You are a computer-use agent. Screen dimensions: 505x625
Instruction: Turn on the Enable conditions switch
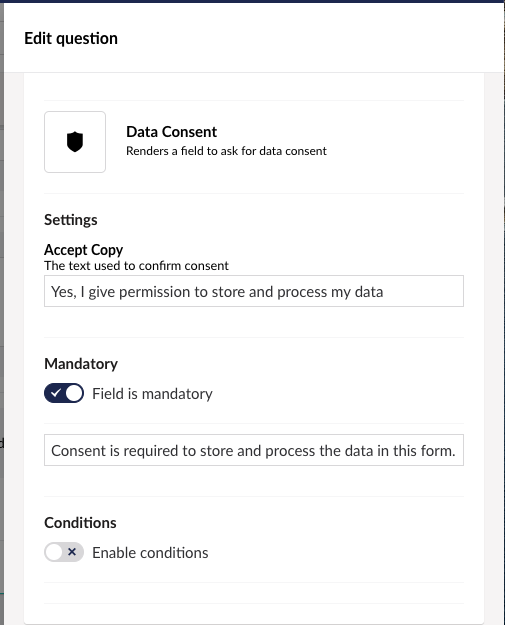click(x=64, y=552)
